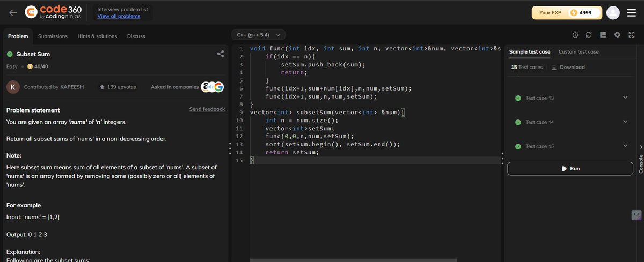Click the Run button
Screen dimensions: 644x262
point(570,168)
